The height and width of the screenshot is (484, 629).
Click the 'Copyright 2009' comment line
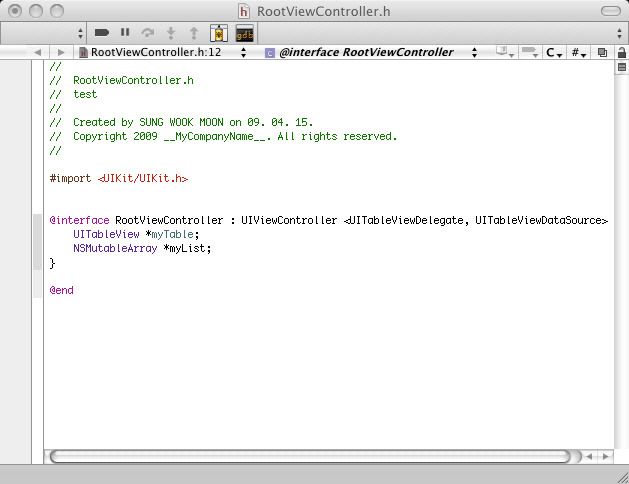pyautogui.click(x=223, y=136)
